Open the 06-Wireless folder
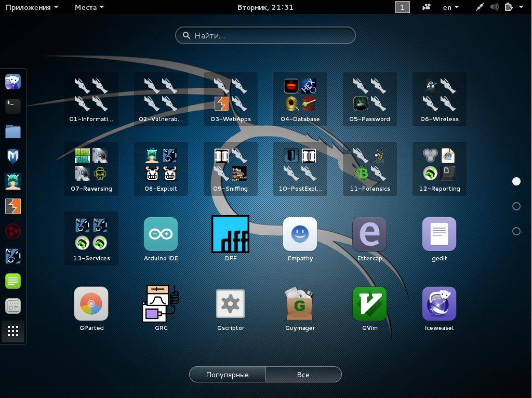The height and width of the screenshot is (398, 532). click(440, 99)
